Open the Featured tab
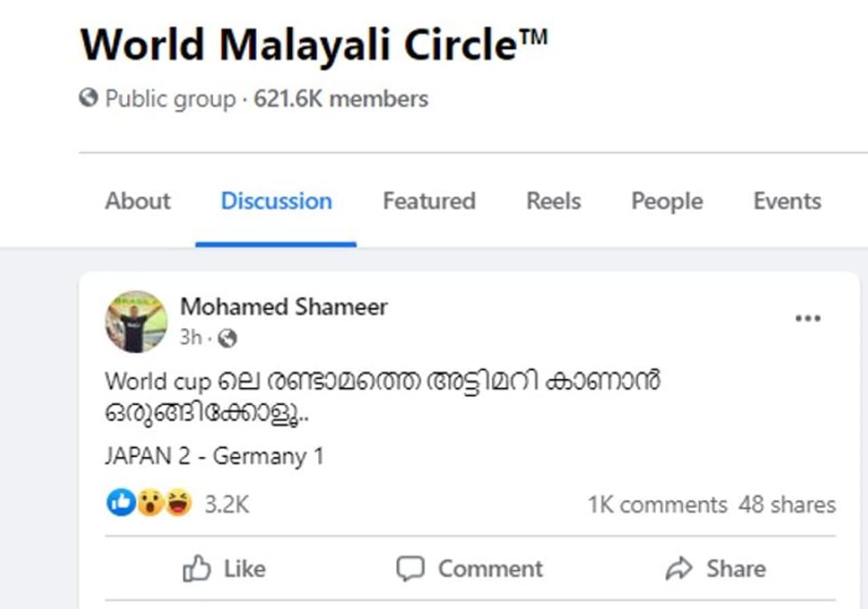Viewport: 868px width, 609px height. tap(429, 201)
